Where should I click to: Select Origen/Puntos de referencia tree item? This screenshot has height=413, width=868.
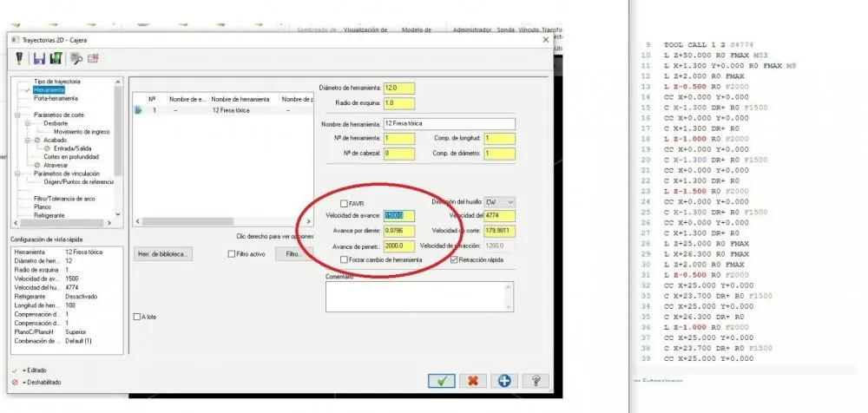click(78, 181)
